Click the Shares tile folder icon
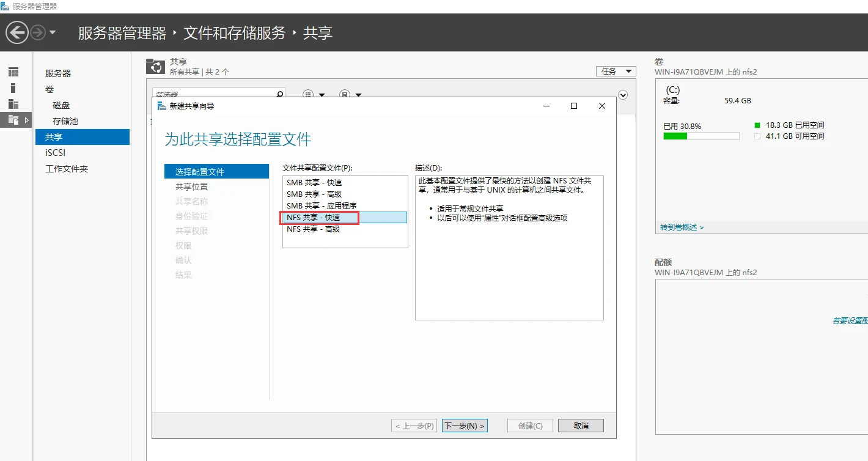The image size is (868, 461). [156, 66]
